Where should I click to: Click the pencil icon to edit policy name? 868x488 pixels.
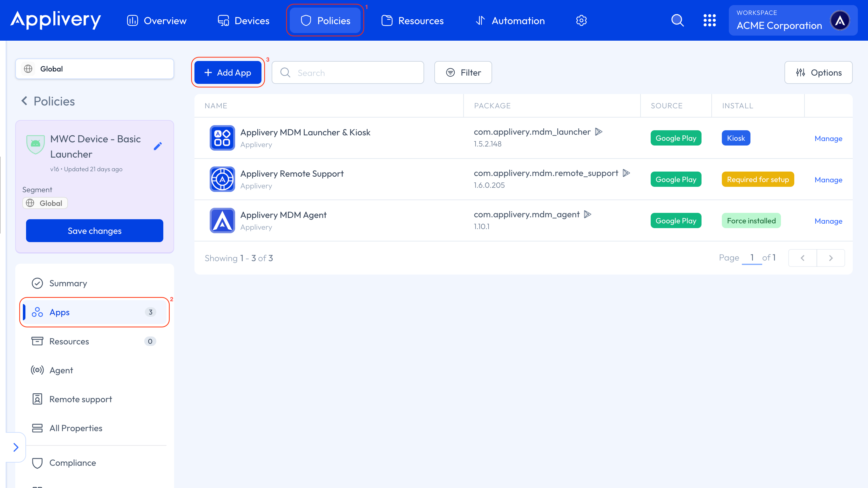click(158, 146)
